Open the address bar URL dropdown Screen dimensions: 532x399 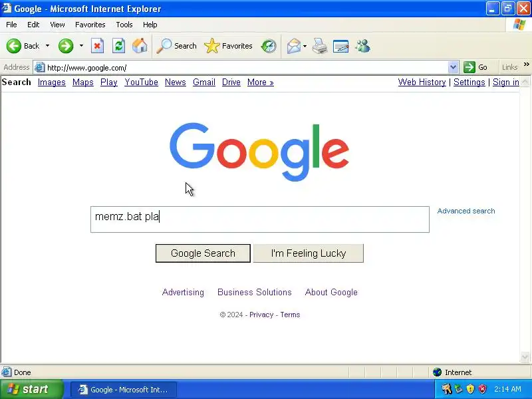(453, 67)
